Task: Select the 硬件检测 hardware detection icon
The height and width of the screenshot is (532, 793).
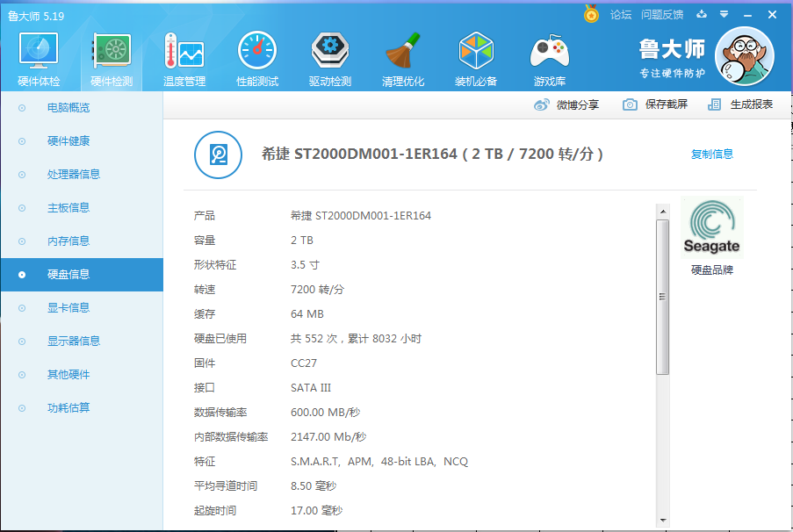Action: 112,51
